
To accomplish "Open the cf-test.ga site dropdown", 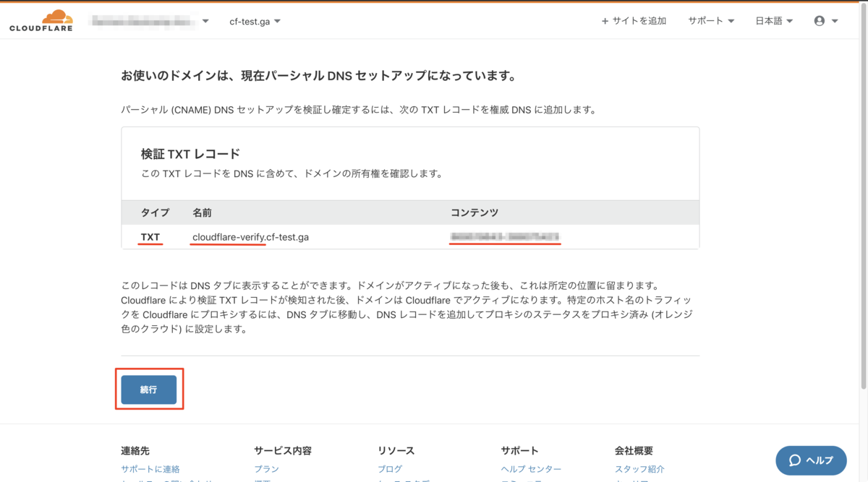I will pos(255,22).
